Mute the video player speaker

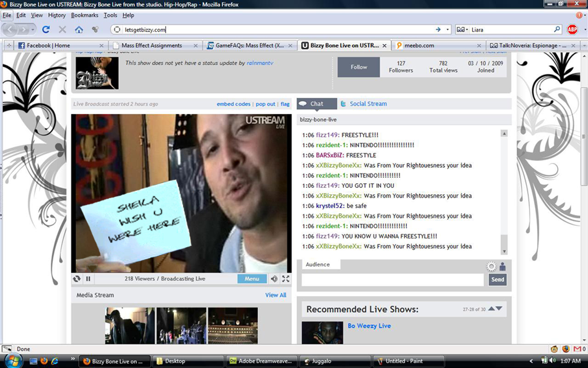274,279
